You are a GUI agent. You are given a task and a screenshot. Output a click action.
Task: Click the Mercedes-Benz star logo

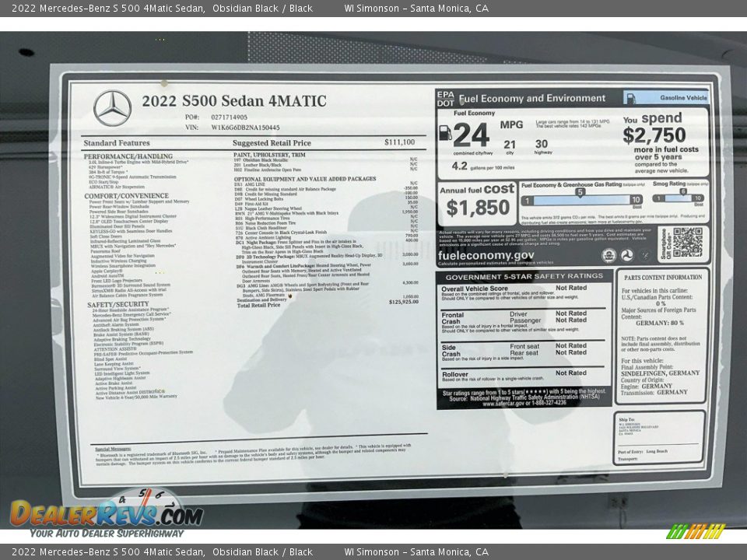112,108
